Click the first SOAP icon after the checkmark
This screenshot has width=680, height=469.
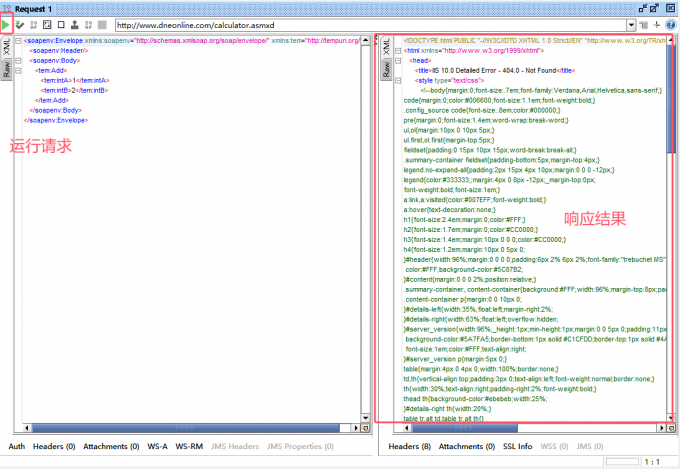tap(33, 25)
